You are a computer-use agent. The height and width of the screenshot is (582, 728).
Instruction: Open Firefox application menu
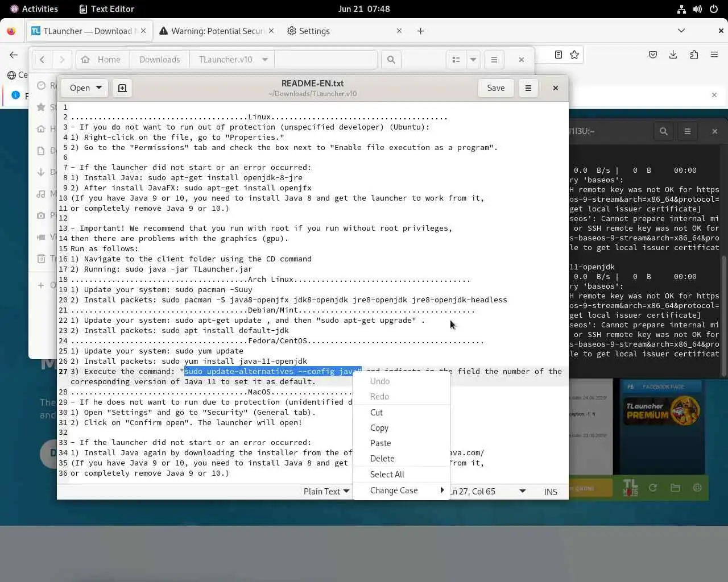(x=714, y=55)
